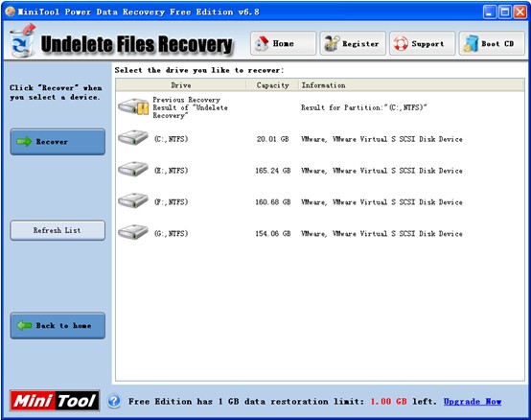Sort by the Information column header

(411, 85)
